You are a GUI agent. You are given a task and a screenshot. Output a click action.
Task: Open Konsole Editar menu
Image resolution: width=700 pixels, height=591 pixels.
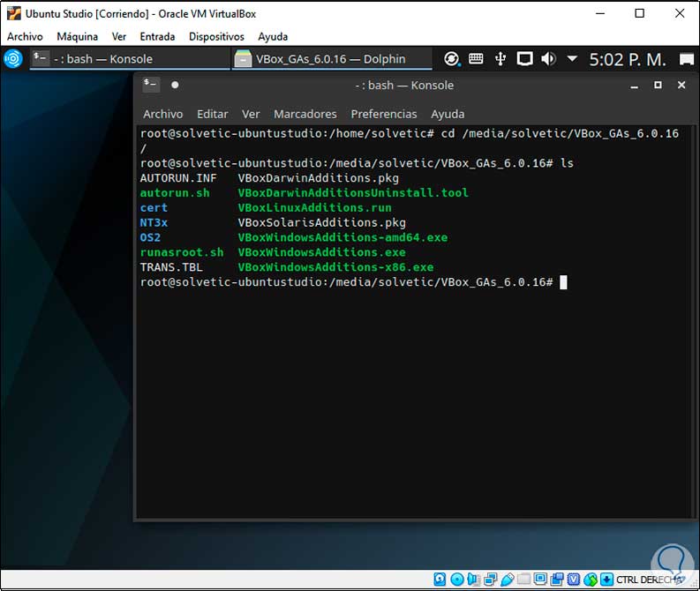click(x=213, y=114)
